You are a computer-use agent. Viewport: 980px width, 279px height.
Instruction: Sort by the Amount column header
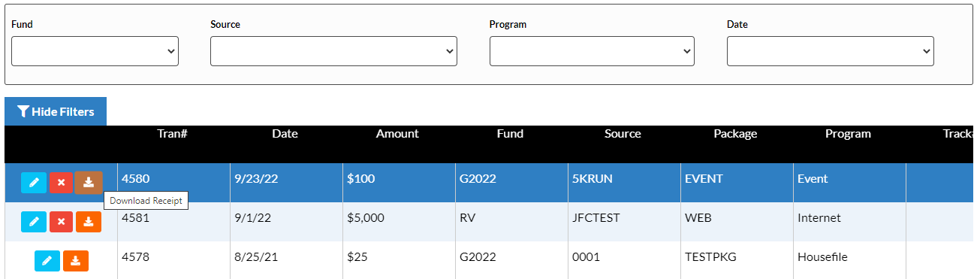pyautogui.click(x=397, y=134)
